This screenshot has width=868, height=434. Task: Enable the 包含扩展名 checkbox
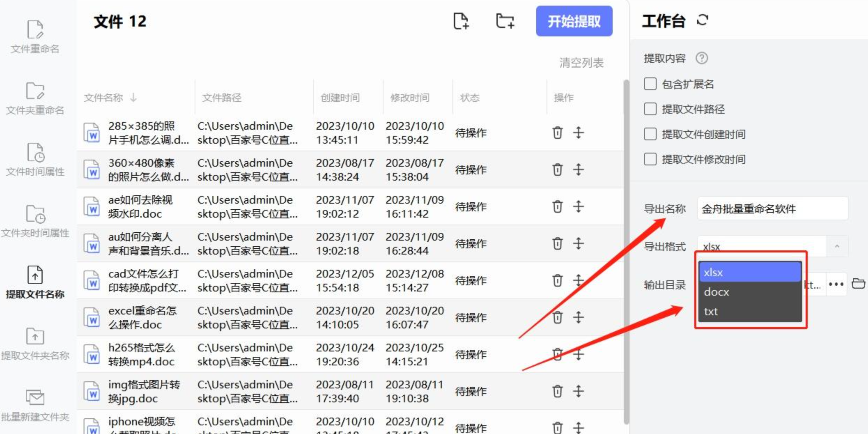[650, 84]
